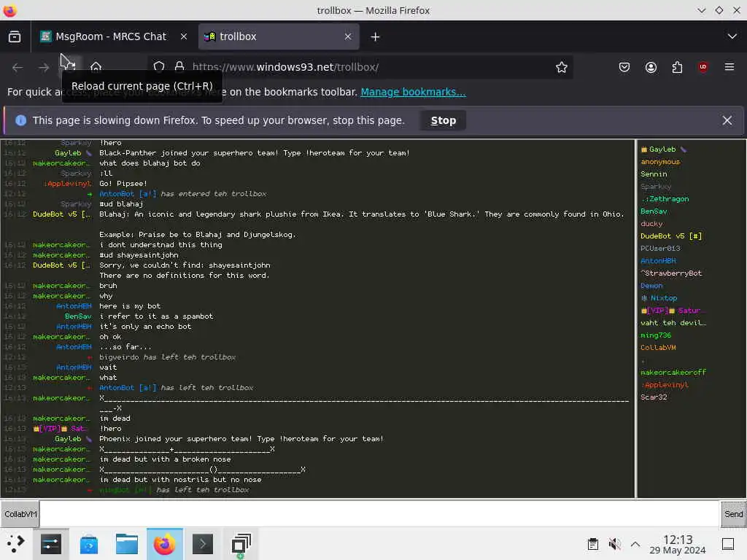The width and height of the screenshot is (747, 560).
Task: Select ^StrawberryBot in user list
Action: click(x=671, y=273)
